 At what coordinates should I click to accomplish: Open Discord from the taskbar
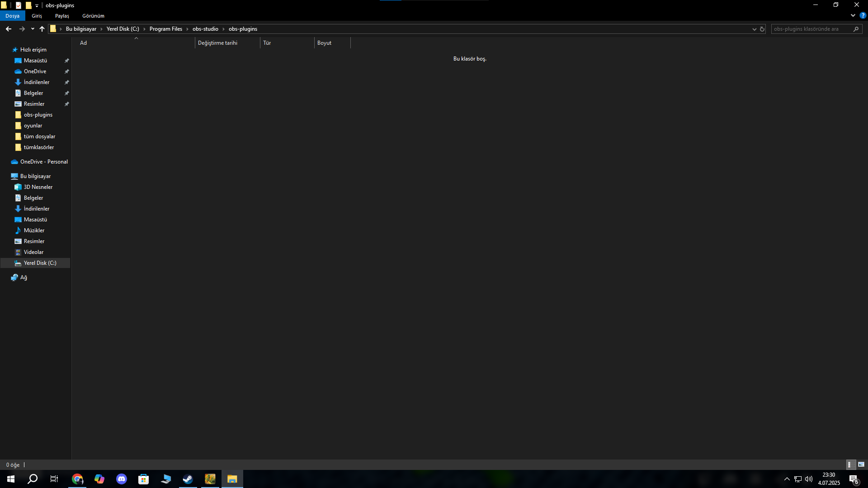[x=122, y=479]
